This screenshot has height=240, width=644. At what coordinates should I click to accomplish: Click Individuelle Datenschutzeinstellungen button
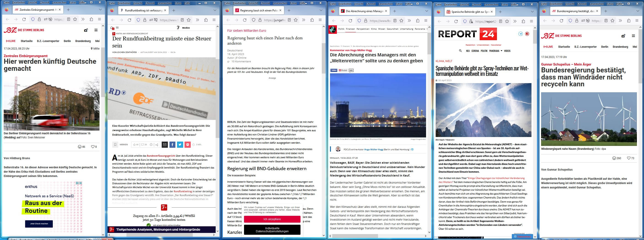click(x=272, y=229)
